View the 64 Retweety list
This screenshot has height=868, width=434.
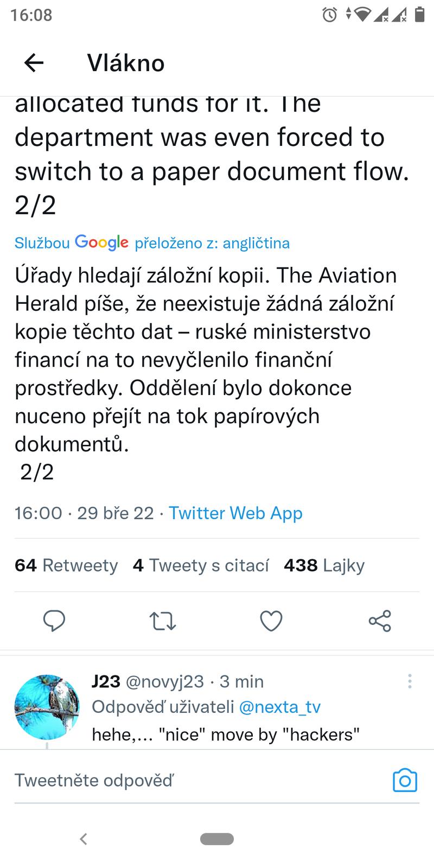(66, 565)
